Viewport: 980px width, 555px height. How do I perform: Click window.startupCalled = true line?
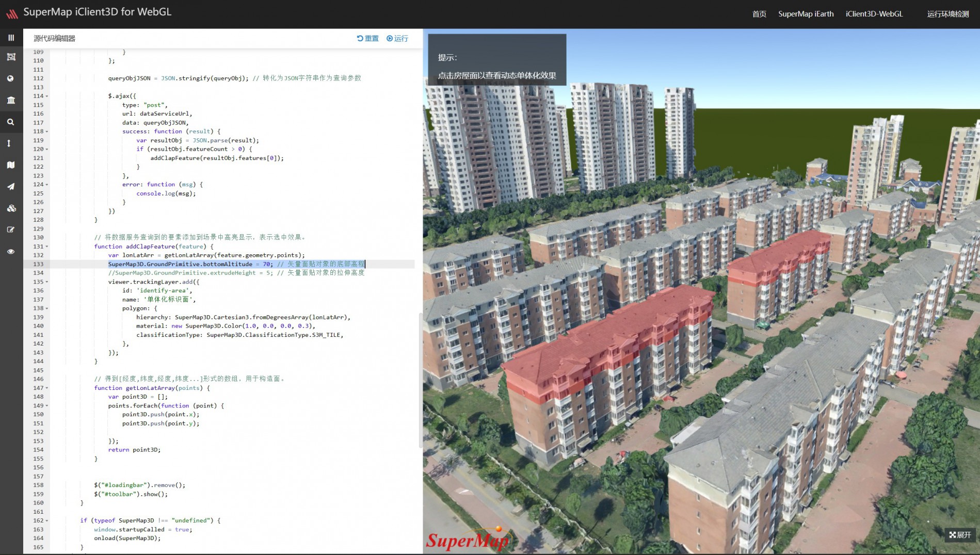pos(143,529)
